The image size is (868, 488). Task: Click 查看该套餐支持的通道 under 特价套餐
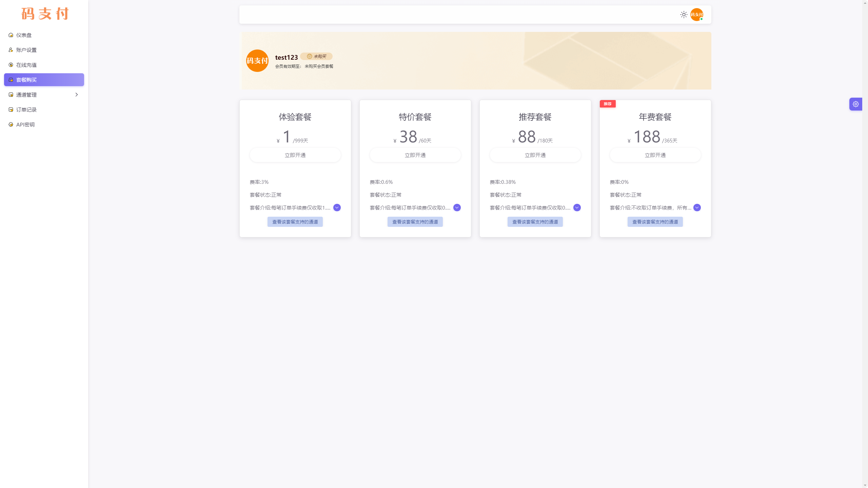[x=415, y=221]
